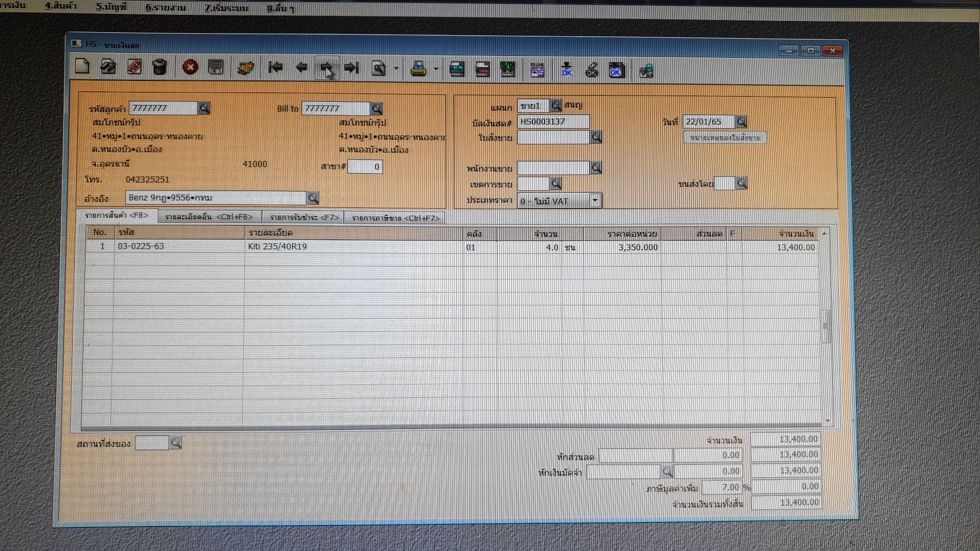
Task: Click the สาขา# branch number field
Action: (x=365, y=167)
